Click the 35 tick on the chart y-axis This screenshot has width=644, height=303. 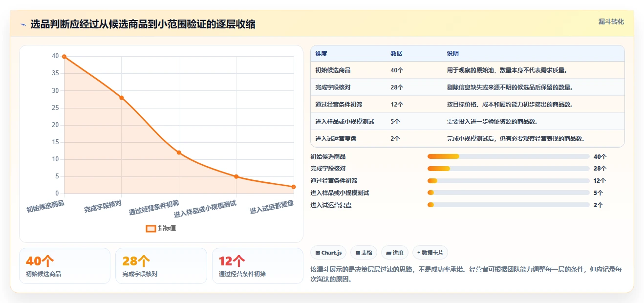(55, 73)
